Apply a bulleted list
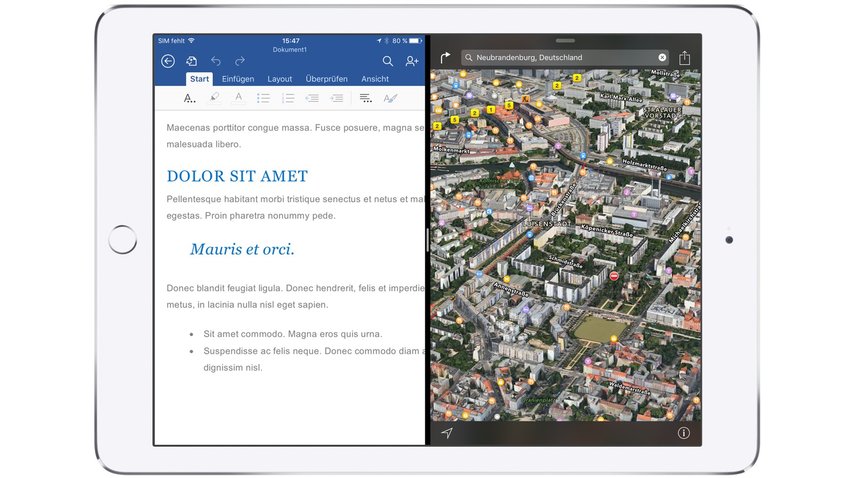850x478 pixels. coord(263,98)
